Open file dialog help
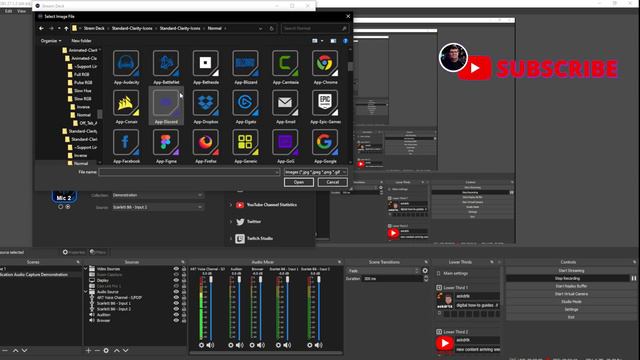The image size is (640, 360). tap(345, 41)
